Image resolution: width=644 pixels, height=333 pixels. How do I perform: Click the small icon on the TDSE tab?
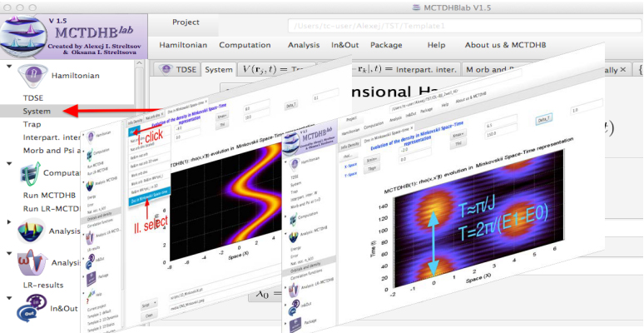point(165,69)
